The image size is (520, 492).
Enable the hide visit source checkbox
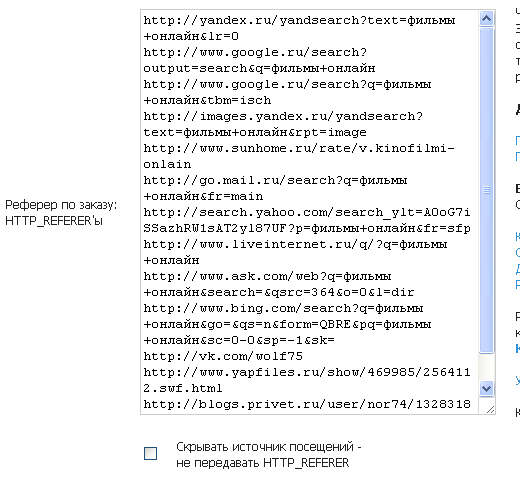click(x=150, y=453)
